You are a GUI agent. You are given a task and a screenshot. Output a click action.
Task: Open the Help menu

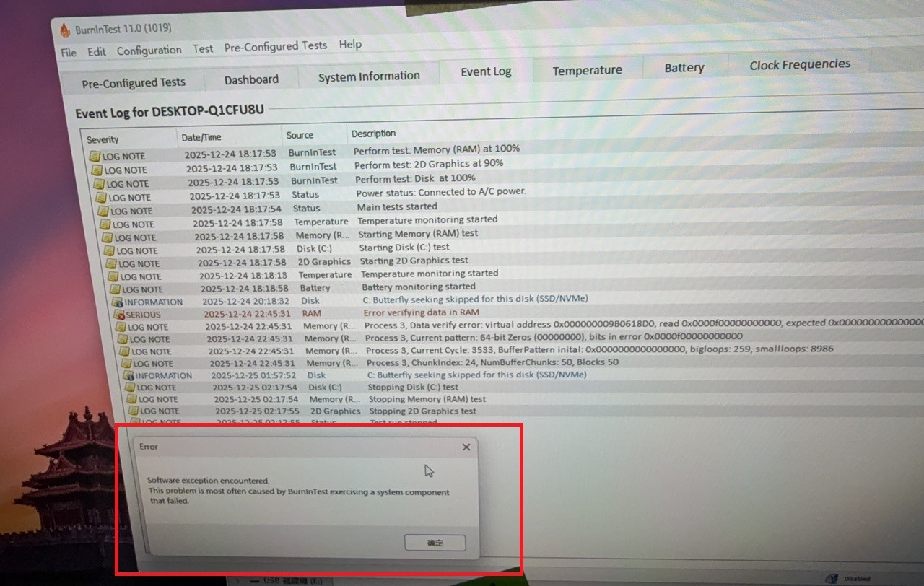(x=350, y=45)
